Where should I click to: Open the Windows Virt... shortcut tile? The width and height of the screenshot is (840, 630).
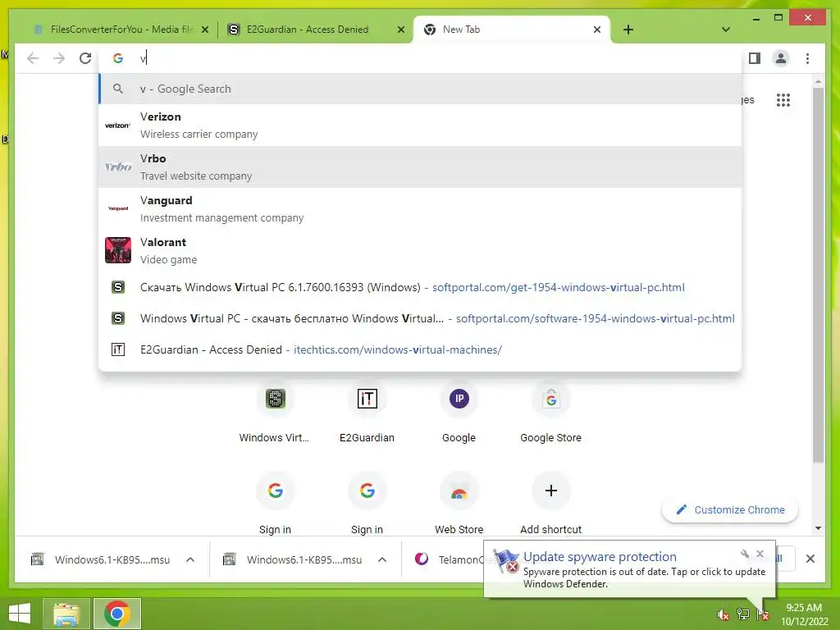click(275, 413)
